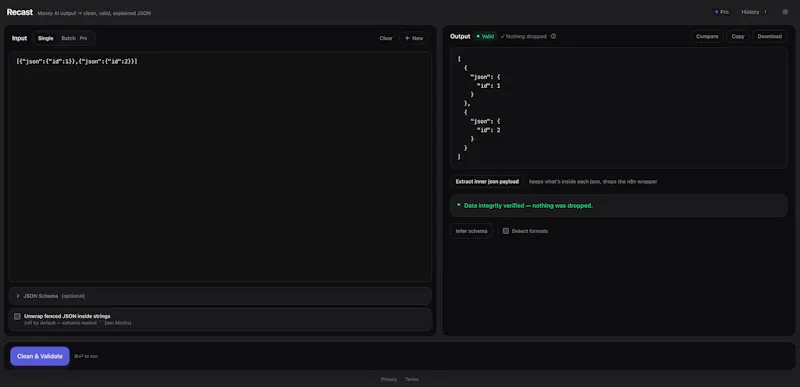Switch to the Batch tab
Screen dimensions: 800x387
tap(74, 38)
